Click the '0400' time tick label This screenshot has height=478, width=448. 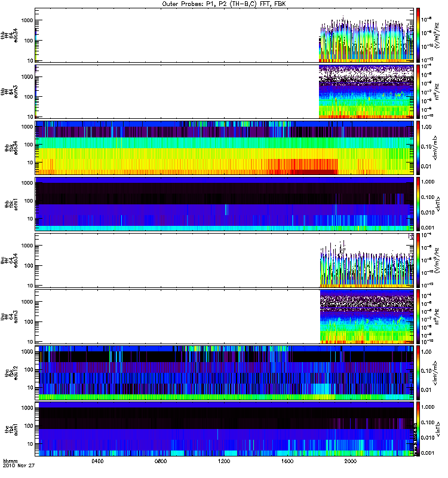pos(97,461)
